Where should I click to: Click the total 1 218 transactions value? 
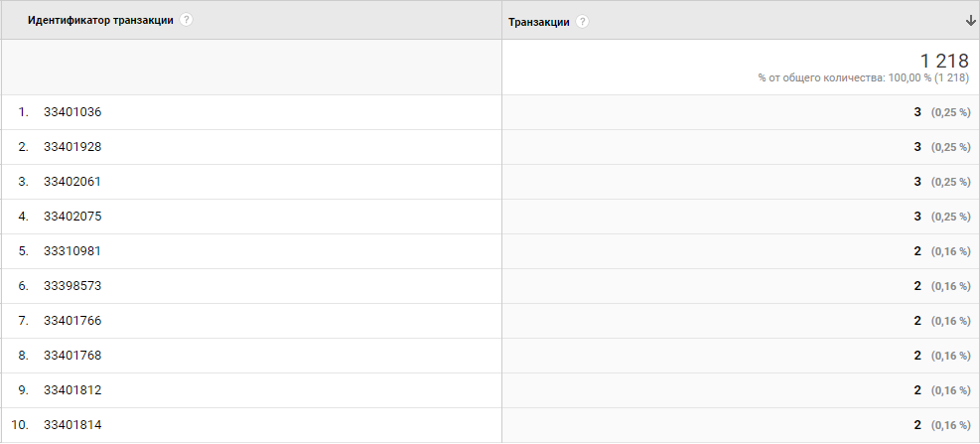[944, 61]
